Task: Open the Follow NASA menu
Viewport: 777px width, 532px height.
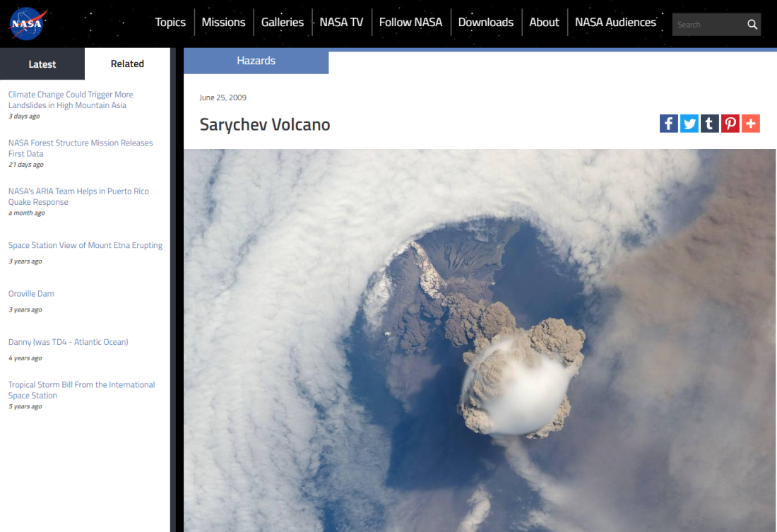Action: tap(411, 23)
